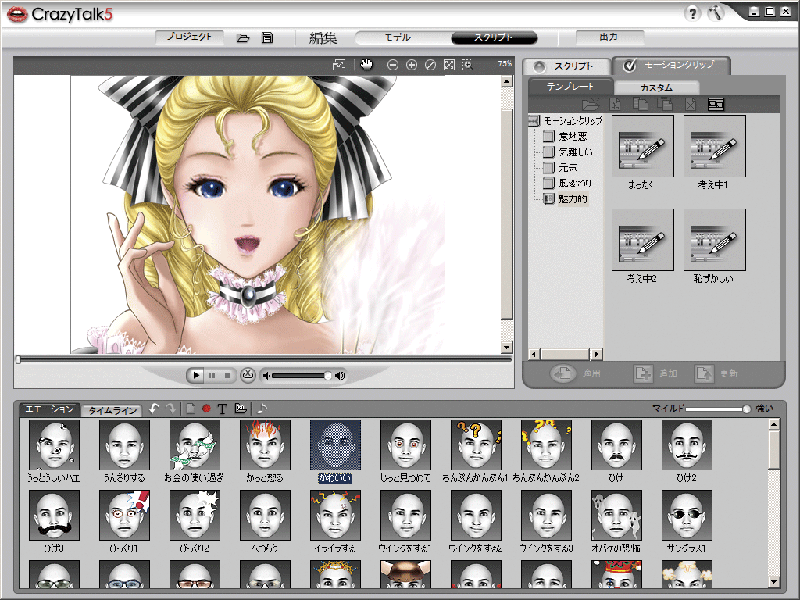The width and height of the screenshot is (800, 600).
Task: Open the スクリプト tab in right panel
Action: click(x=567, y=66)
